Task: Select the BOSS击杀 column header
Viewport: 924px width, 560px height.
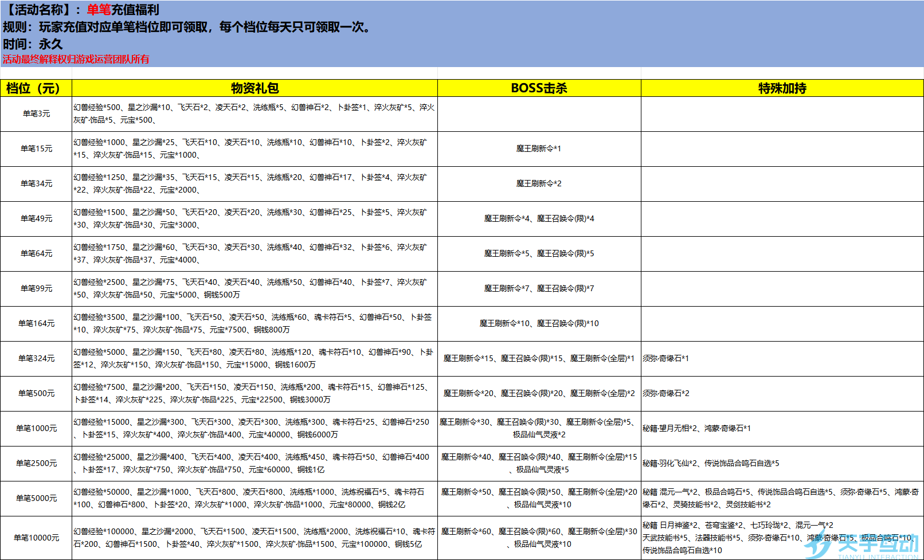Action: click(x=539, y=88)
